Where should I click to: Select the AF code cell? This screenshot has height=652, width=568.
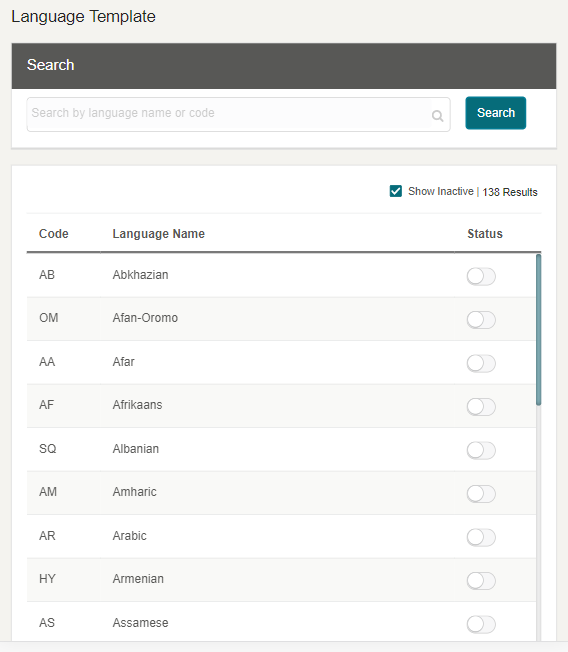click(x=47, y=405)
